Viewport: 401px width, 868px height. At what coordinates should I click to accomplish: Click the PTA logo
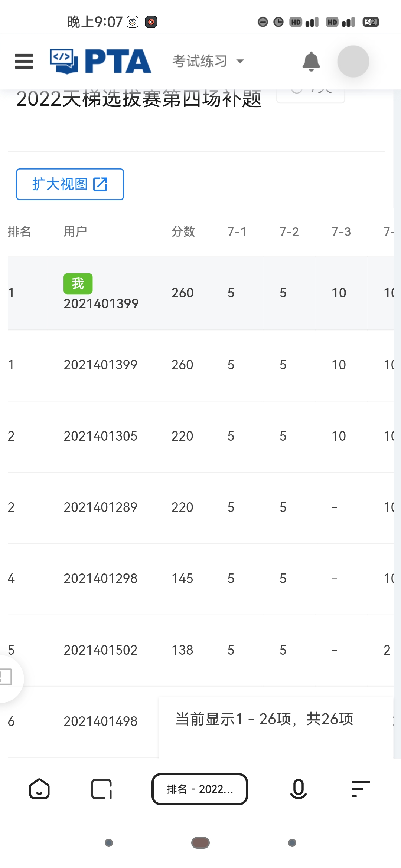[101, 61]
